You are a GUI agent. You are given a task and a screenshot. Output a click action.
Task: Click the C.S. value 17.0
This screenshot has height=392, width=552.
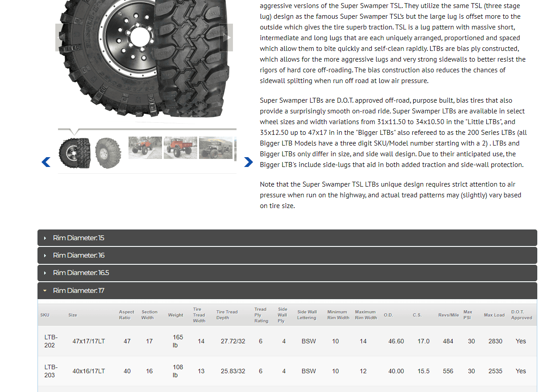(423, 341)
